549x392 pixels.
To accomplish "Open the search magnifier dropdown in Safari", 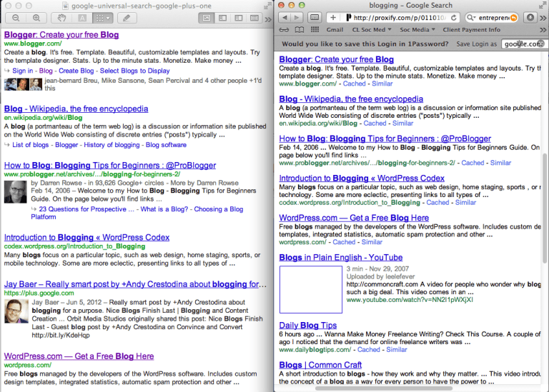I will [x=471, y=17].
